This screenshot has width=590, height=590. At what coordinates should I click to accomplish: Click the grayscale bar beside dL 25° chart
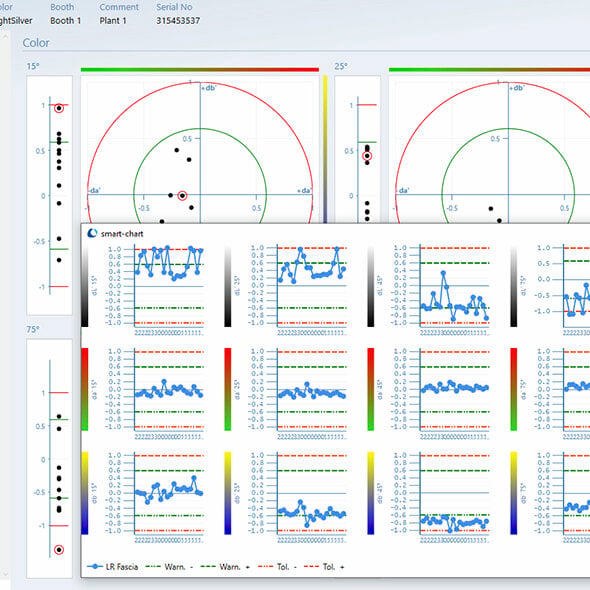coord(228,286)
